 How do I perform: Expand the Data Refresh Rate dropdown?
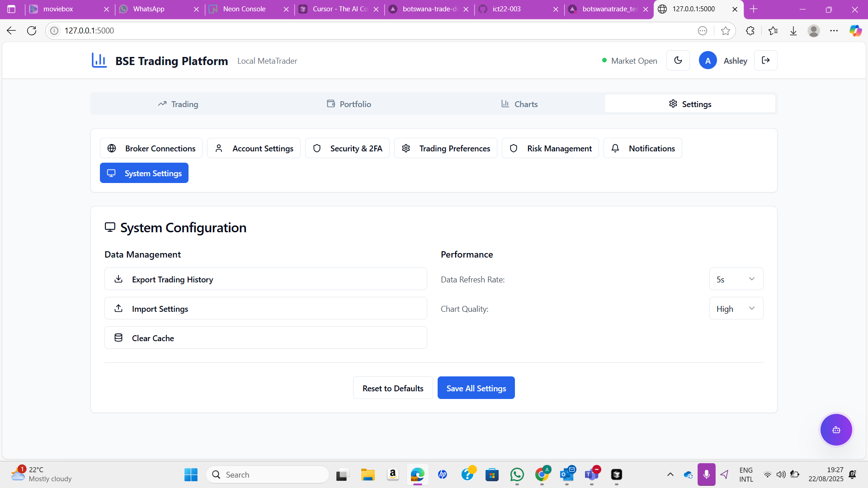coord(736,279)
